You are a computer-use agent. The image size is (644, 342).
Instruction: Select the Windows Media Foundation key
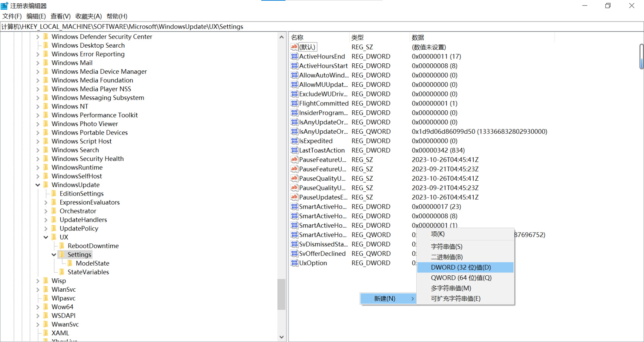click(92, 80)
